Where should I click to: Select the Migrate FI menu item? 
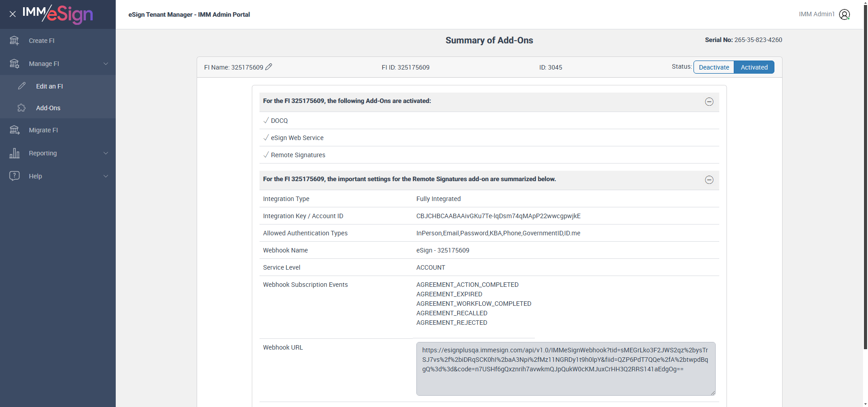pyautogui.click(x=43, y=130)
